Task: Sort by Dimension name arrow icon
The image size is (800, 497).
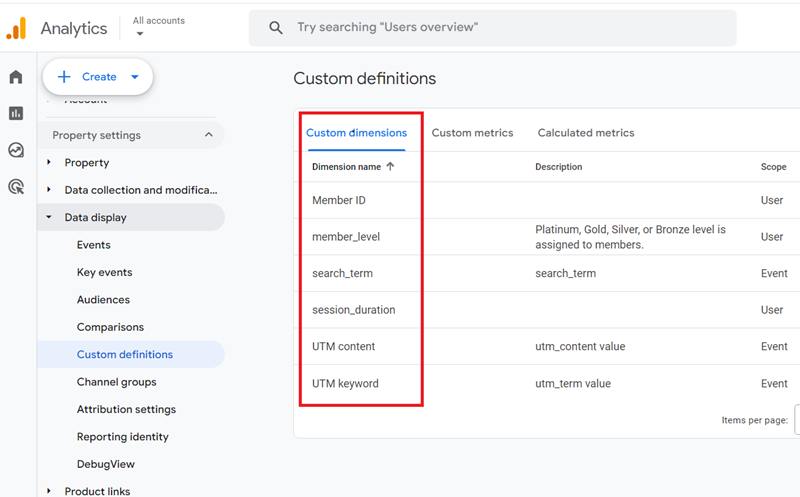Action: (390, 167)
